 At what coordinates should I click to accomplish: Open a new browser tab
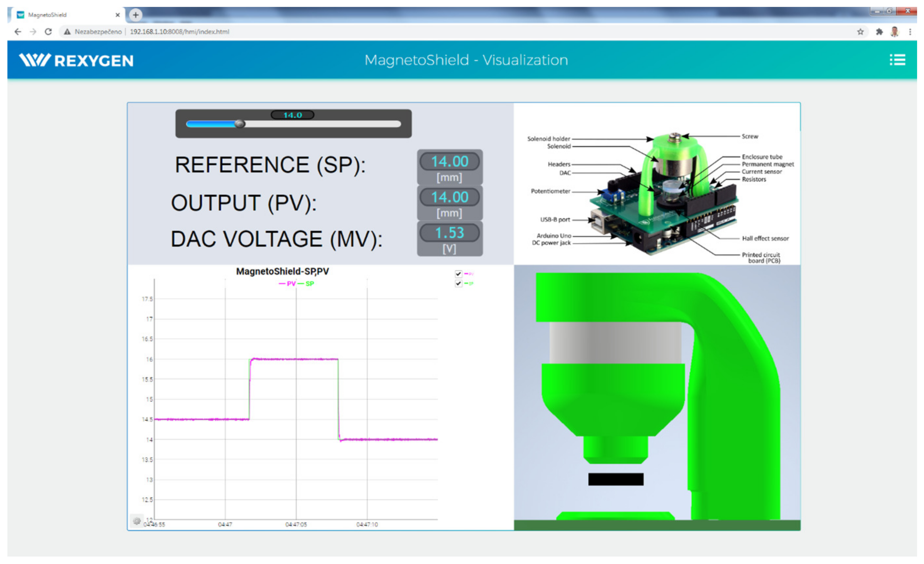click(x=136, y=15)
